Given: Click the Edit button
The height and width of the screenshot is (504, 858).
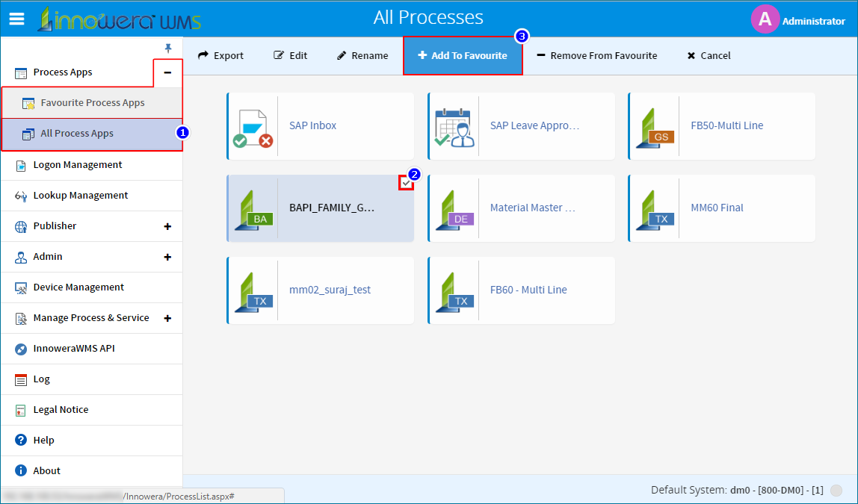Looking at the screenshot, I should click(291, 56).
